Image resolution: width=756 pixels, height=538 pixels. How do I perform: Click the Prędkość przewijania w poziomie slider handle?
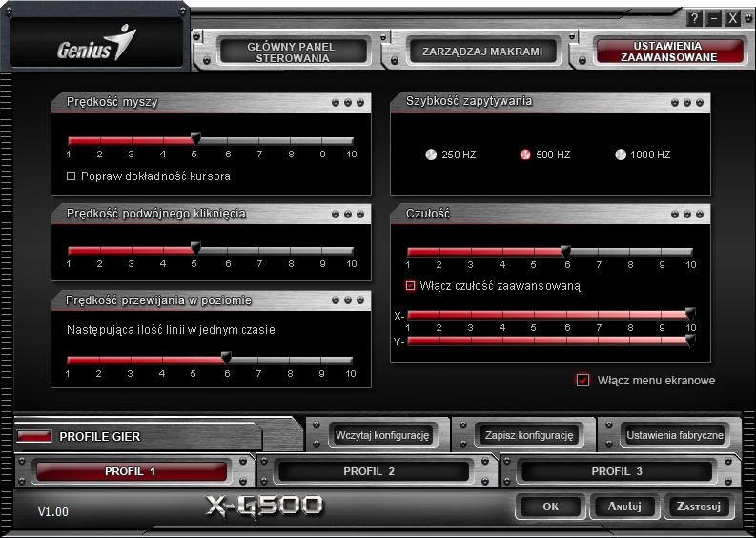pyautogui.click(x=226, y=358)
